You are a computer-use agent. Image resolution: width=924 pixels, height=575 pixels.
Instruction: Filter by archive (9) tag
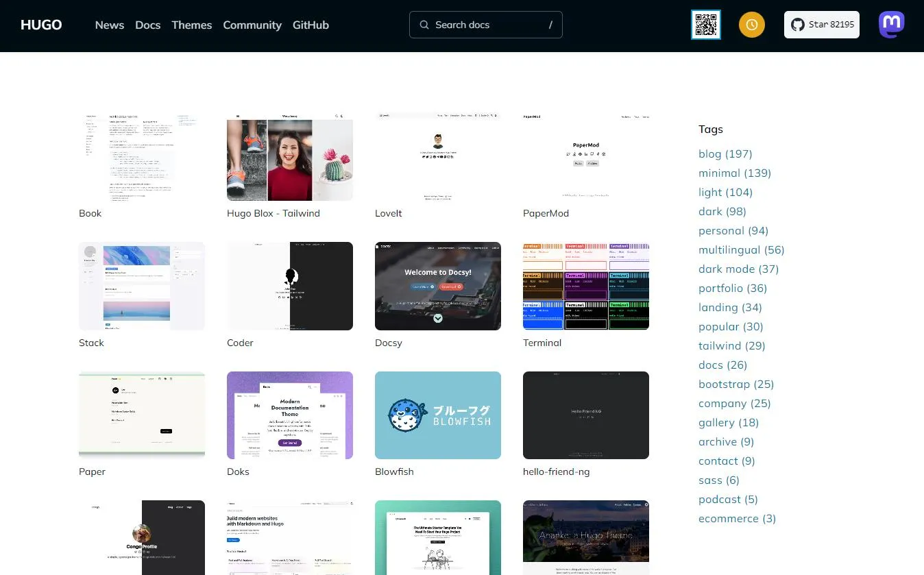(726, 441)
